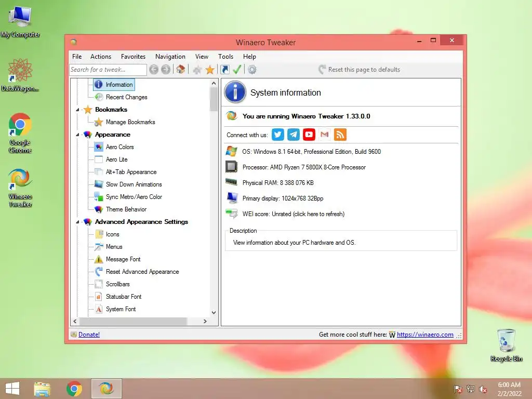
Task: Open Winaero Tweaker desktop shortcut
Action: point(20,188)
